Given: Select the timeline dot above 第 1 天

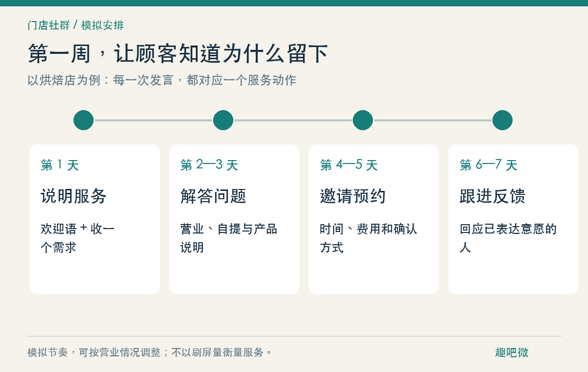Looking at the screenshot, I should coord(84,120).
